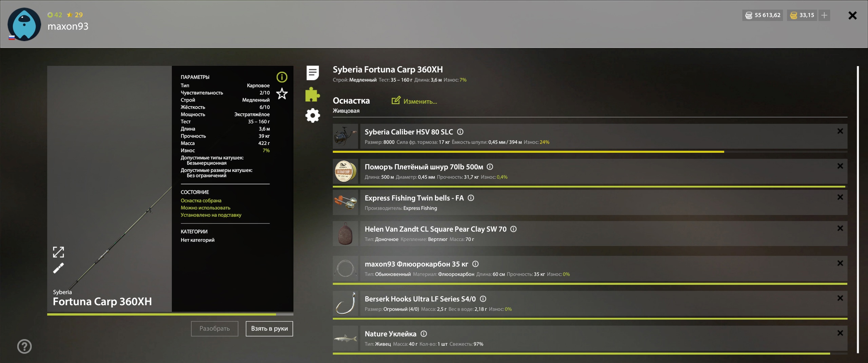This screenshot has height=363, width=868.
Task: Click the Изменить rig edit link
Action: pyautogui.click(x=414, y=101)
